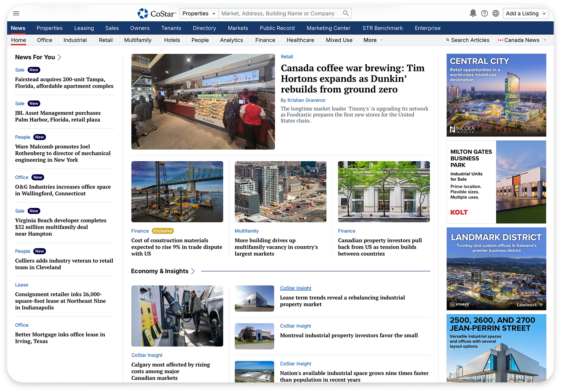
Task: Click the search magnifier icon
Action: [x=346, y=13]
